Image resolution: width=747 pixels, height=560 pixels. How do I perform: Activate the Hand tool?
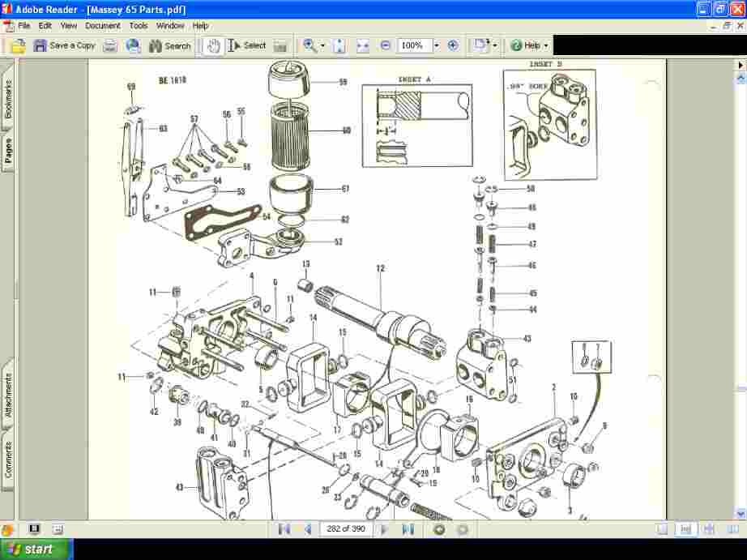click(x=213, y=45)
